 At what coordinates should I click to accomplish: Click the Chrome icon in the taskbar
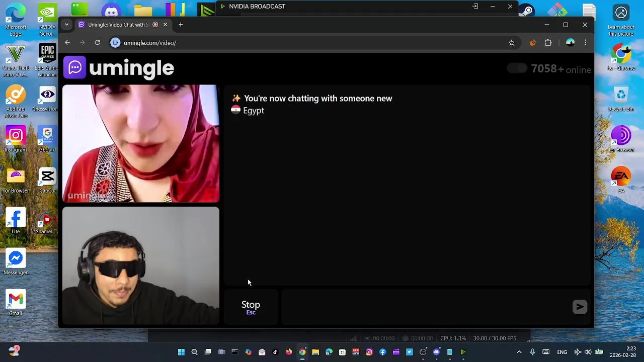(302, 352)
